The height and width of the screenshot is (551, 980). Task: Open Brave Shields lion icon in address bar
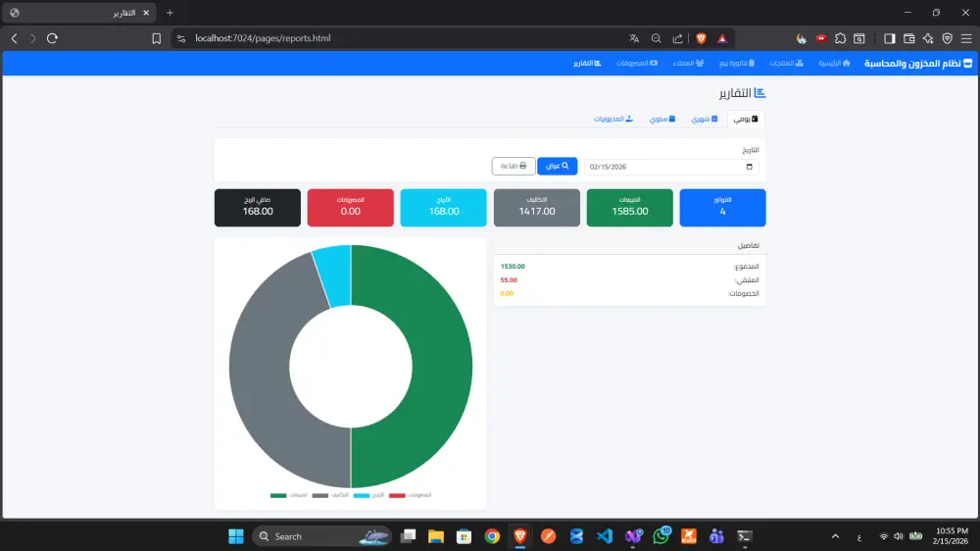(702, 38)
